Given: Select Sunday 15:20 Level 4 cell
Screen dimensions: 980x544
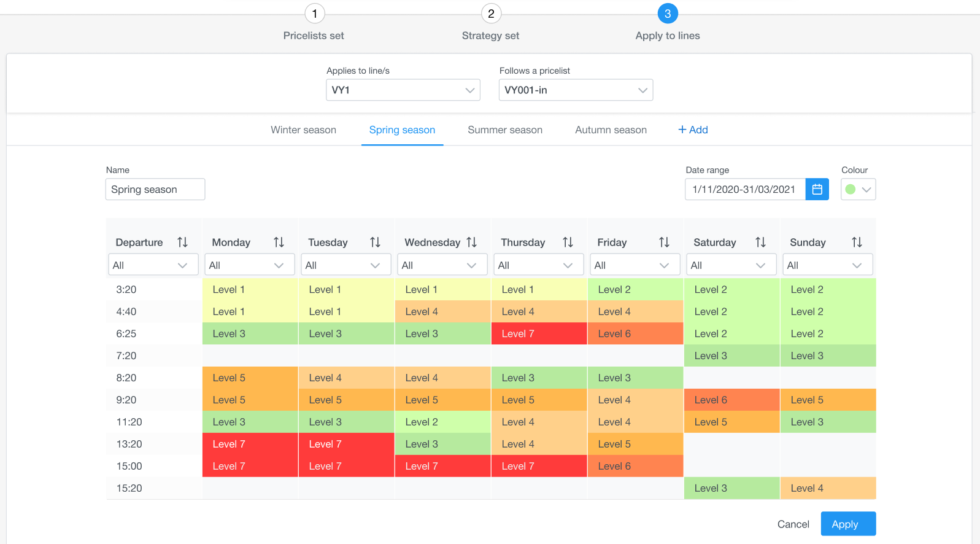Looking at the screenshot, I should tap(828, 488).
